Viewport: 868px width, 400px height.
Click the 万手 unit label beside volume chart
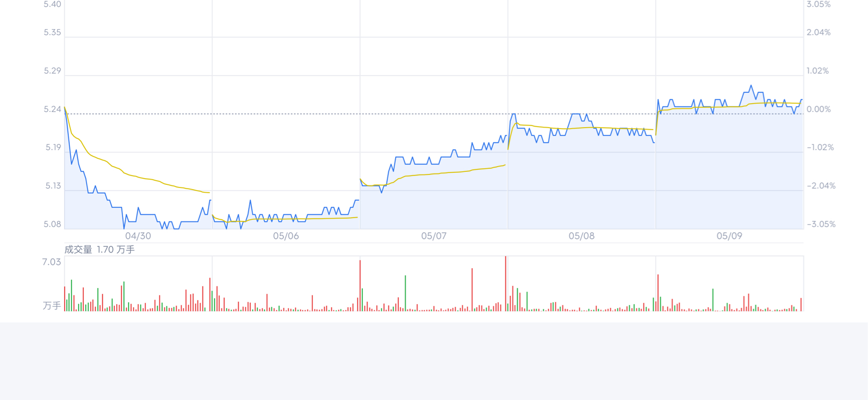pyautogui.click(x=52, y=306)
